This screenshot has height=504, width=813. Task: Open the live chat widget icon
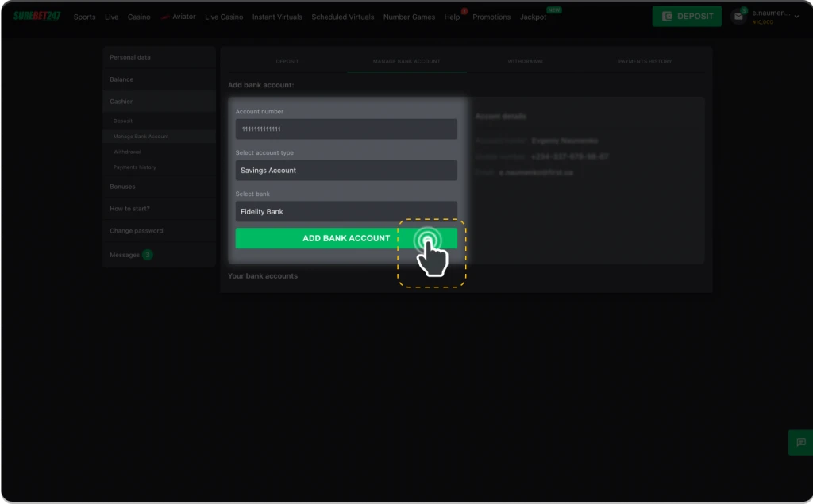click(x=800, y=442)
